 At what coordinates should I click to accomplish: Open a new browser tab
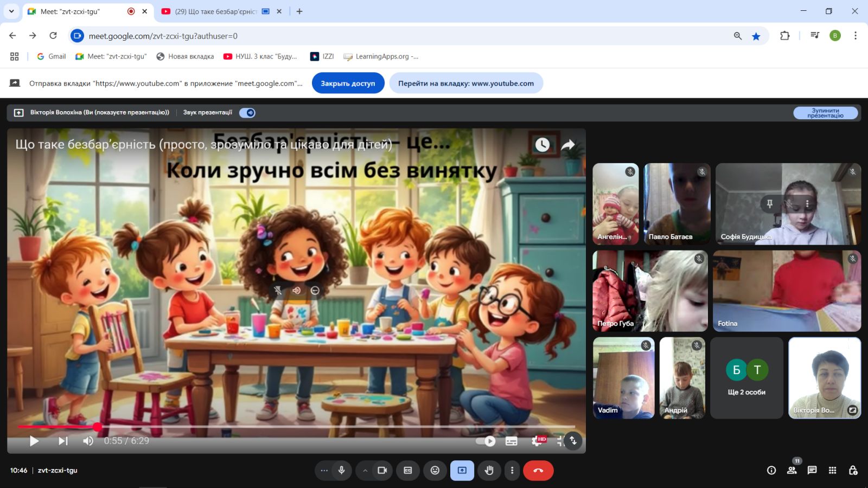[299, 11]
